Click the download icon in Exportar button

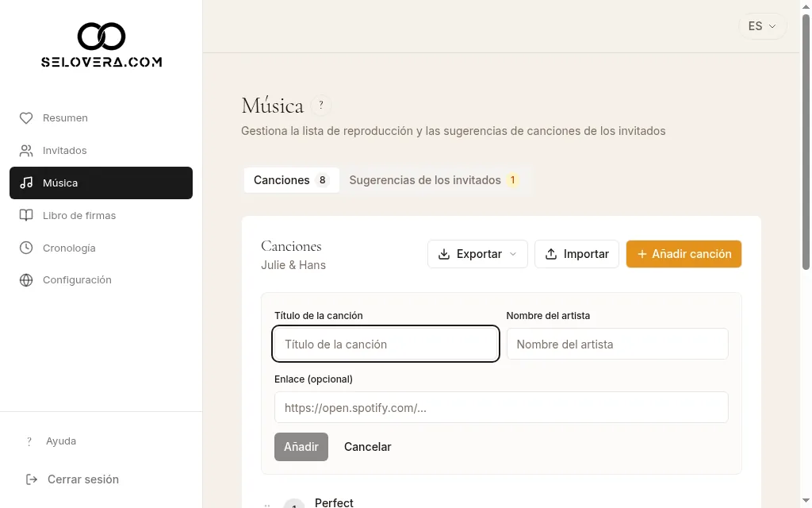click(444, 254)
